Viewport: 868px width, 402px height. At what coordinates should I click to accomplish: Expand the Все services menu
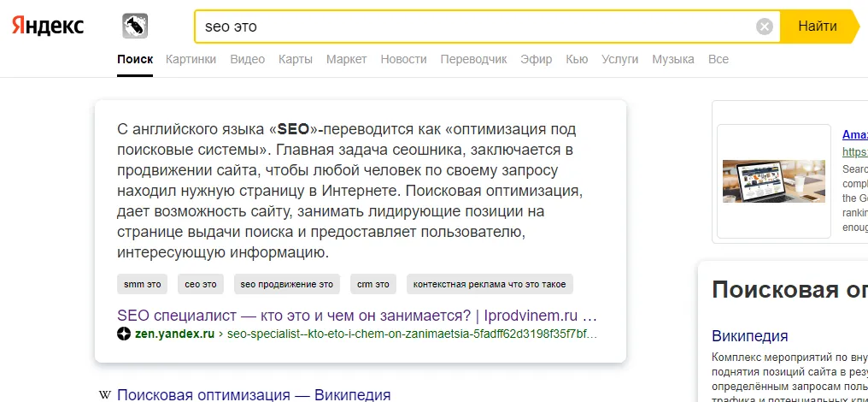pos(718,59)
